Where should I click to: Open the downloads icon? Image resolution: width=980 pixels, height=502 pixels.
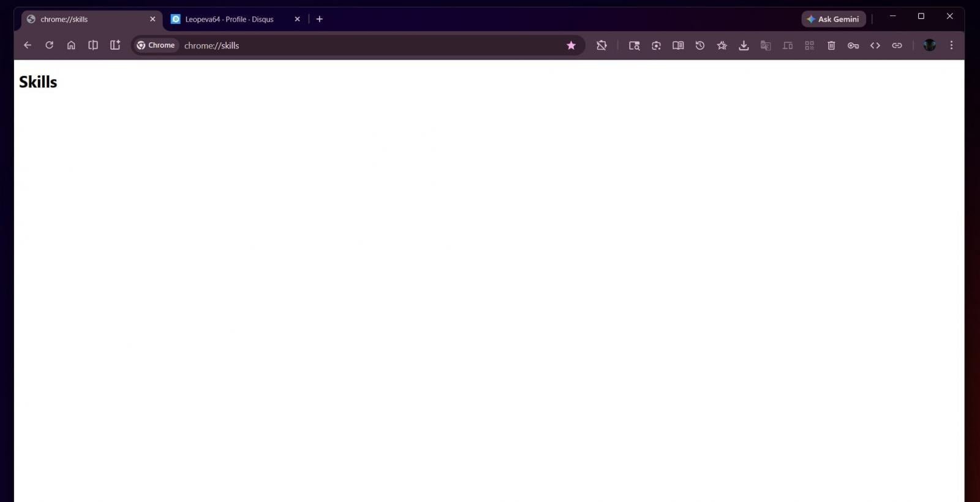coord(744,45)
